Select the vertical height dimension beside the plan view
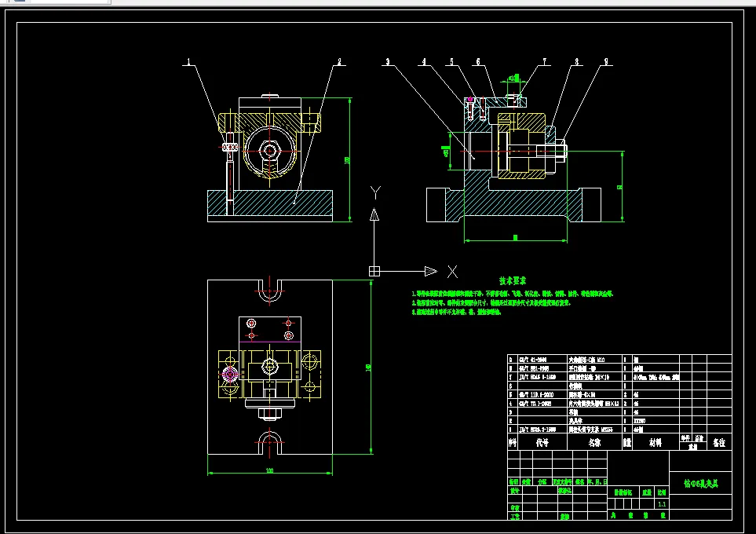 369,368
